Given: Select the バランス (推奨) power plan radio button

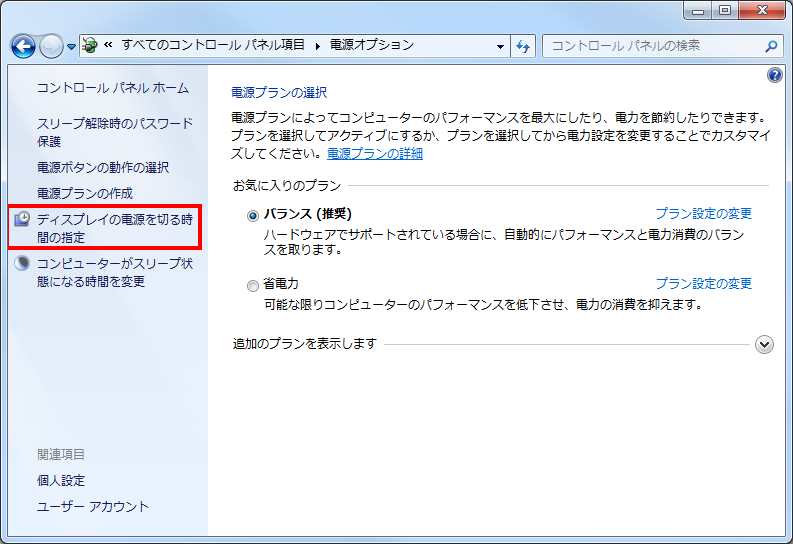Looking at the screenshot, I should [x=252, y=215].
